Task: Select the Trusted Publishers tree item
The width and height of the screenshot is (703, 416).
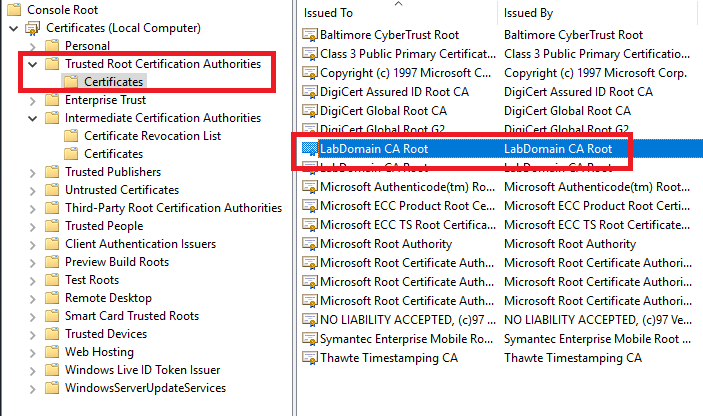Action: [112, 172]
